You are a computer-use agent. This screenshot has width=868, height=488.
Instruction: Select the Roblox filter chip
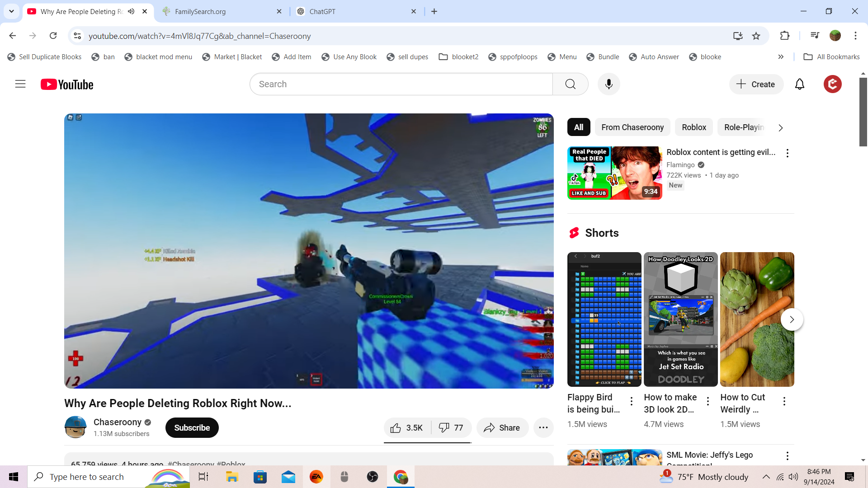pyautogui.click(x=693, y=127)
